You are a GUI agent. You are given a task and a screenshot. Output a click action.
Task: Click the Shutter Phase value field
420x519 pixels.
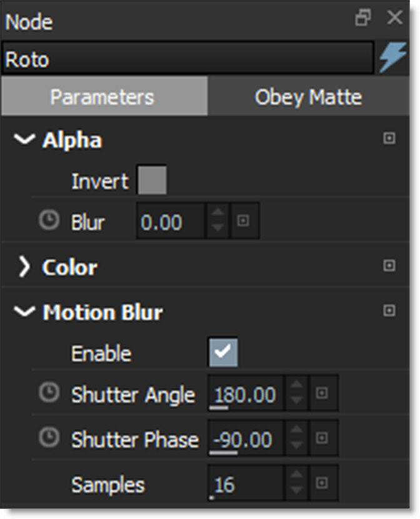pos(246,440)
